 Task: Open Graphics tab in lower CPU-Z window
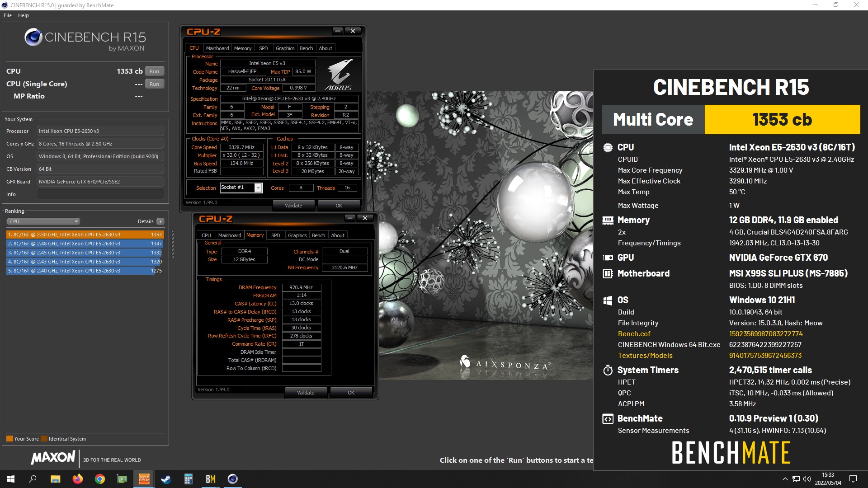coord(297,235)
